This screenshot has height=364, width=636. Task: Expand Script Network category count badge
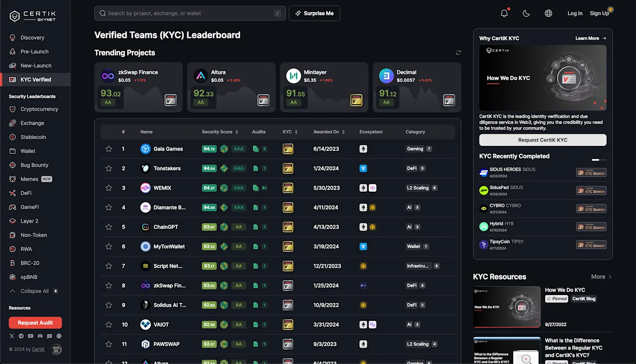click(437, 266)
